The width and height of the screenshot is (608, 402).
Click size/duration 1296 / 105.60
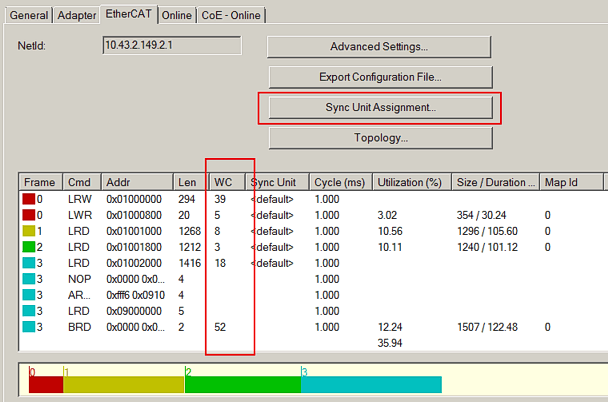[x=487, y=231]
